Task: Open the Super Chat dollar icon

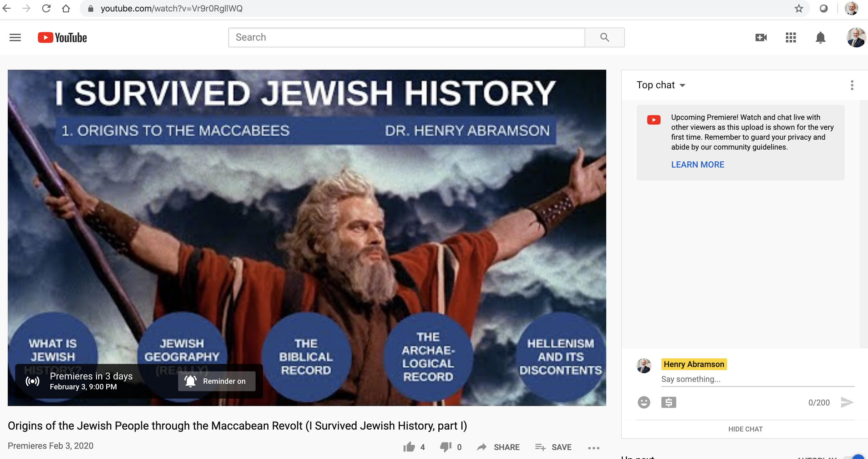Action: coord(669,402)
